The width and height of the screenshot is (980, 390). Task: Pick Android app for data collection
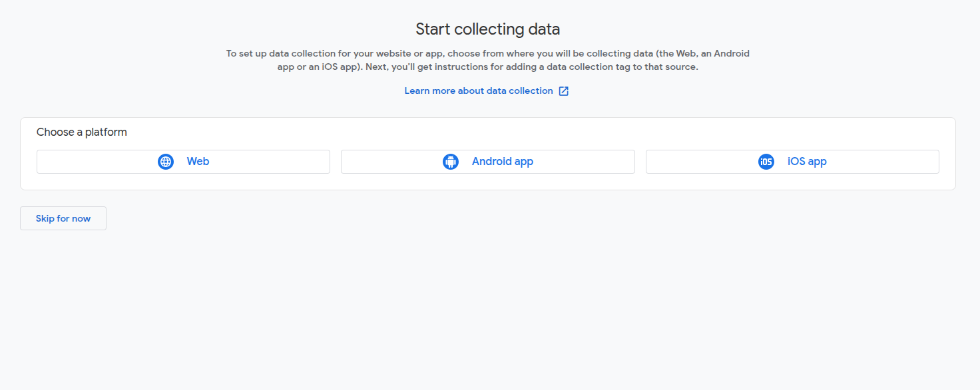pos(488,161)
